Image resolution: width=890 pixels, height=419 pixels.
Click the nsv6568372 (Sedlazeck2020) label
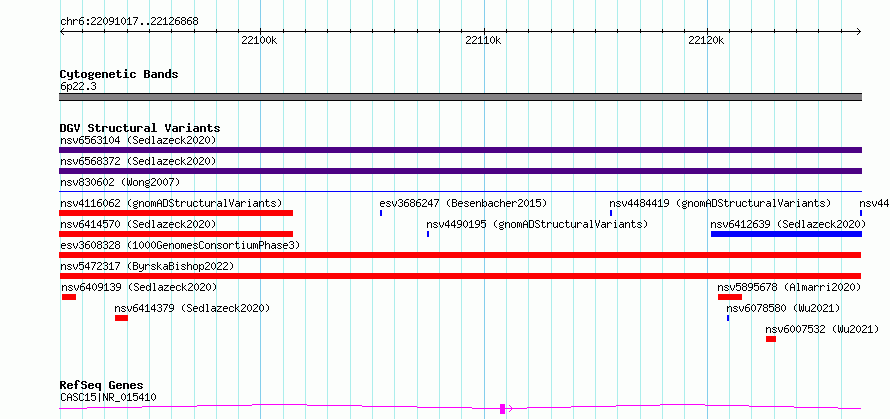click(138, 161)
